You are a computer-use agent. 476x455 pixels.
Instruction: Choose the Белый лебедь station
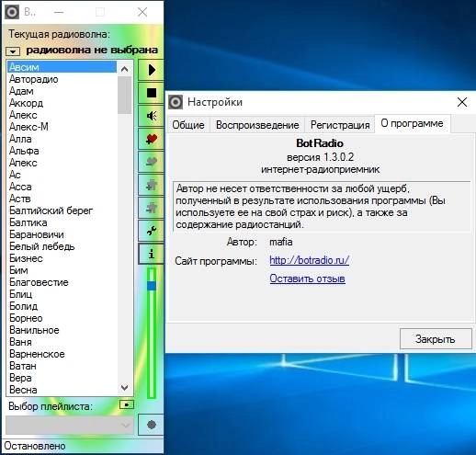[x=62, y=246]
